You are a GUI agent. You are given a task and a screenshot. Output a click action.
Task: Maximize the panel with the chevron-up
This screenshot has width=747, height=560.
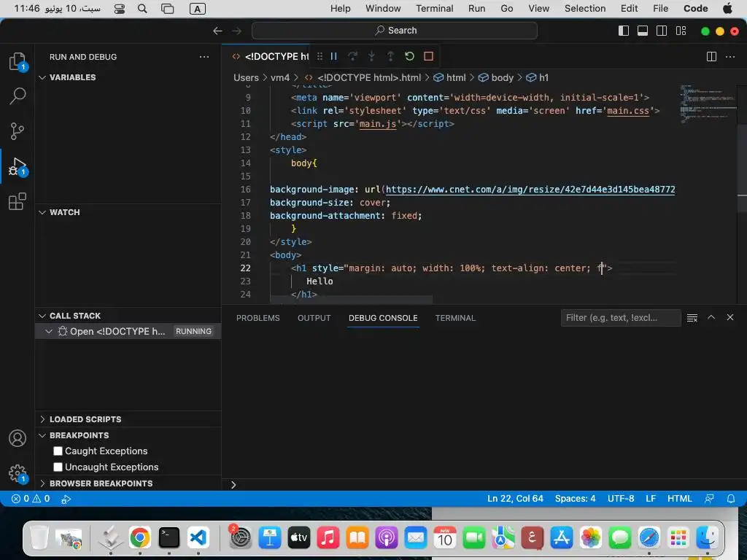click(711, 317)
